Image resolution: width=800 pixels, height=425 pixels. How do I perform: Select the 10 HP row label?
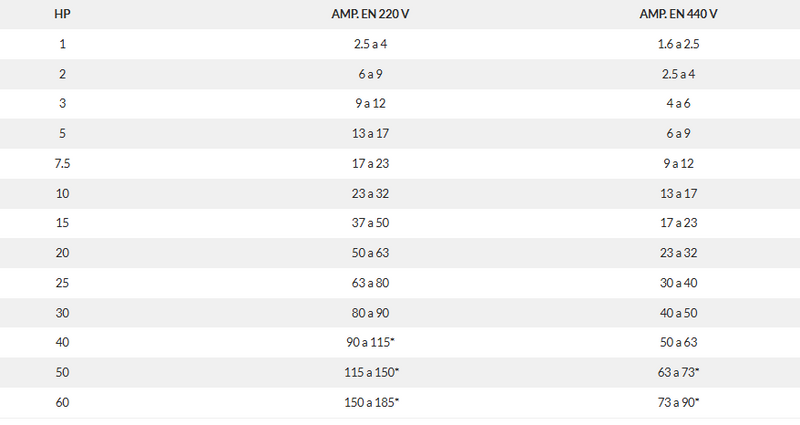(x=63, y=193)
